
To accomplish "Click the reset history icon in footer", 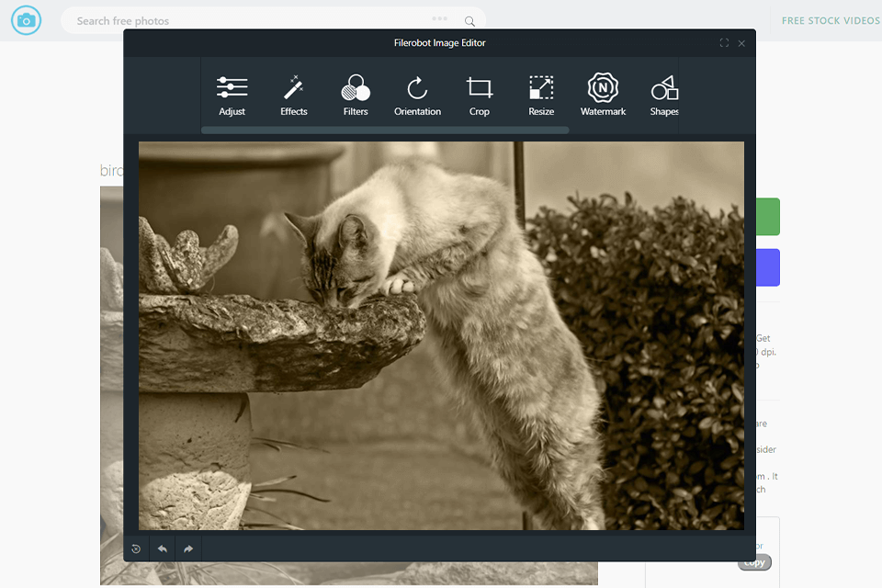I will click(x=136, y=548).
